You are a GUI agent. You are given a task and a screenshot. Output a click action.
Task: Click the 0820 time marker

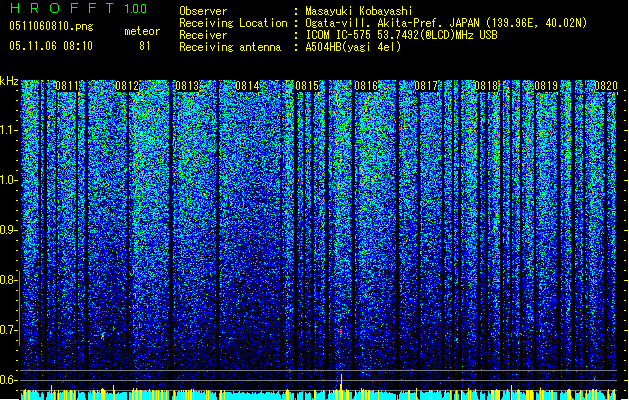click(606, 86)
